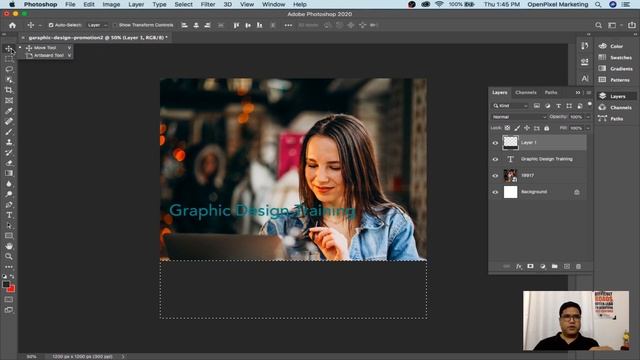Hide the Background layer eye
The height and width of the screenshot is (360, 640).
[x=495, y=192]
